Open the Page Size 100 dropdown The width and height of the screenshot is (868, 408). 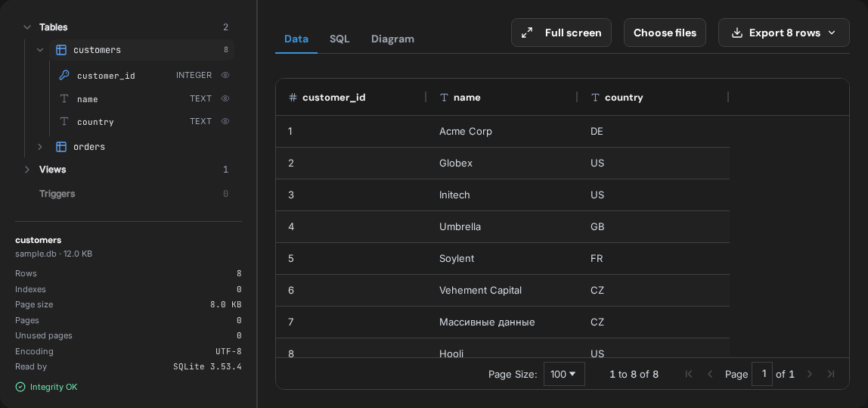pos(564,374)
